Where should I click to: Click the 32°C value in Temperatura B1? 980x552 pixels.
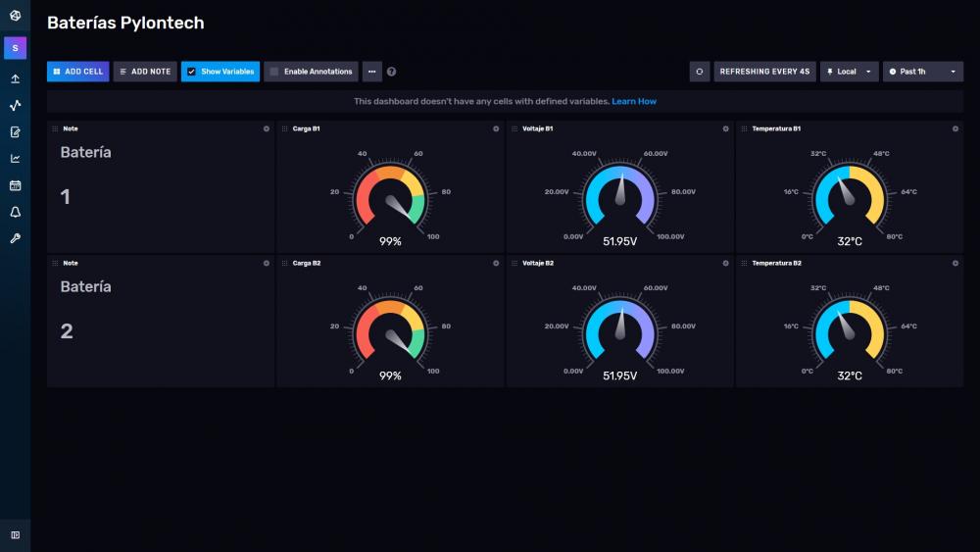(x=850, y=241)
